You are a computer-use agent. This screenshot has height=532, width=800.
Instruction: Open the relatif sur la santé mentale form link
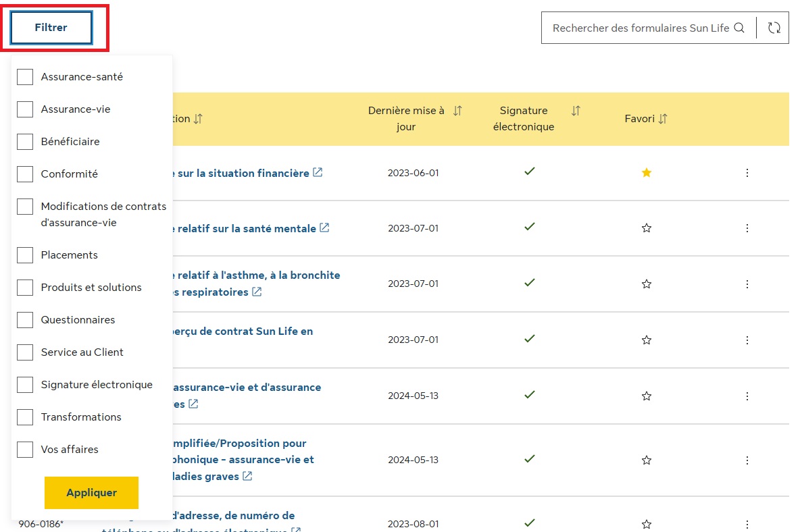pyautogui.click(x=247, y=228)
